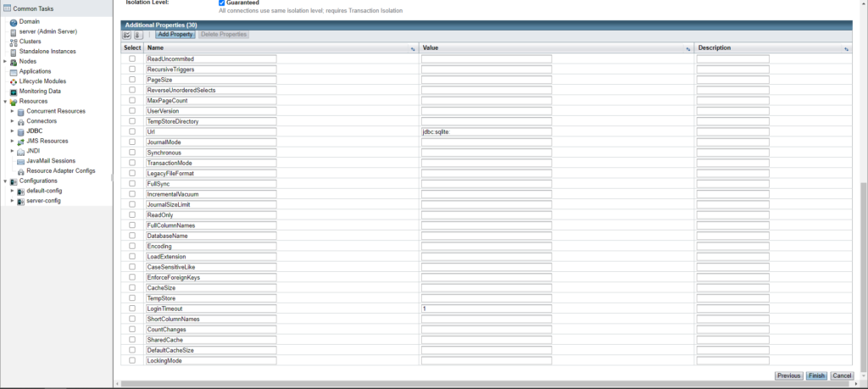Image resolution: width=868 pixels, height=389 pixels.
Task: Expand the server-config node
Action: pyautogui.click(x=12, y=200)
